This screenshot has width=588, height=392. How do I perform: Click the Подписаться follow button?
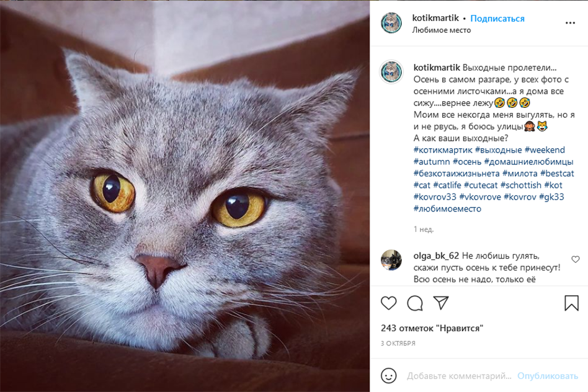497,19
